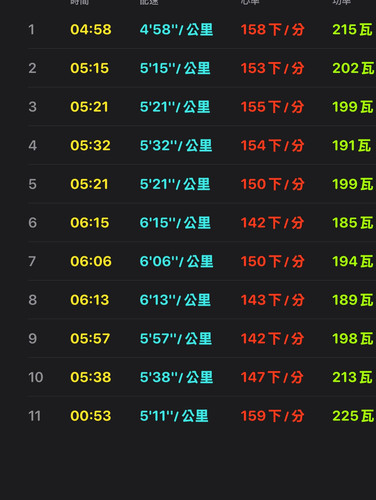Click power value 225瓦
Image resolution: width=376 pixels, height=500 pixels.
tap(353, 416)
